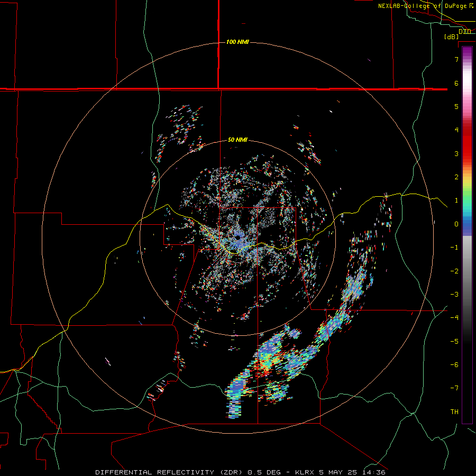Click the "1" value on the color scale
Image resolution: width=476 pixels, height=476 pixels.
coord(456,200)
